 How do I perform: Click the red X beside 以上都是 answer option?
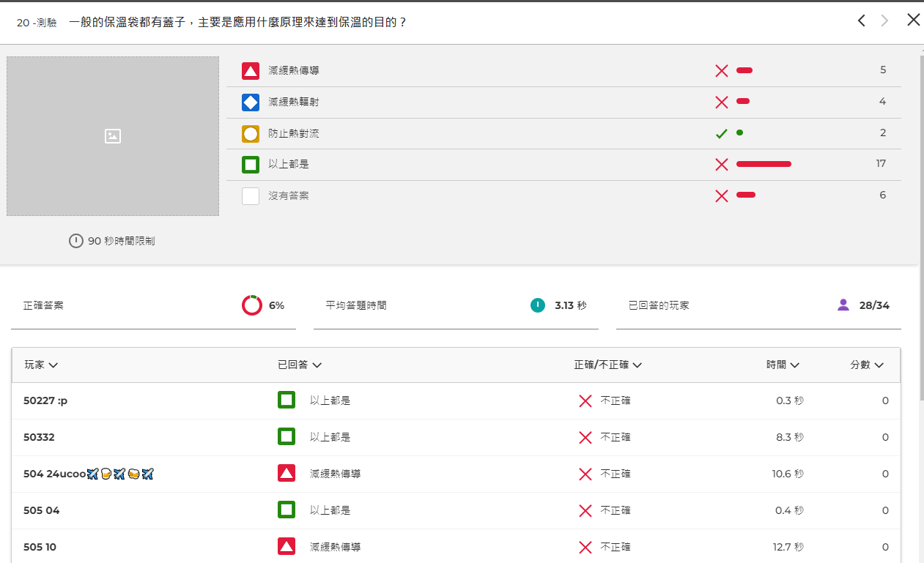722,165
